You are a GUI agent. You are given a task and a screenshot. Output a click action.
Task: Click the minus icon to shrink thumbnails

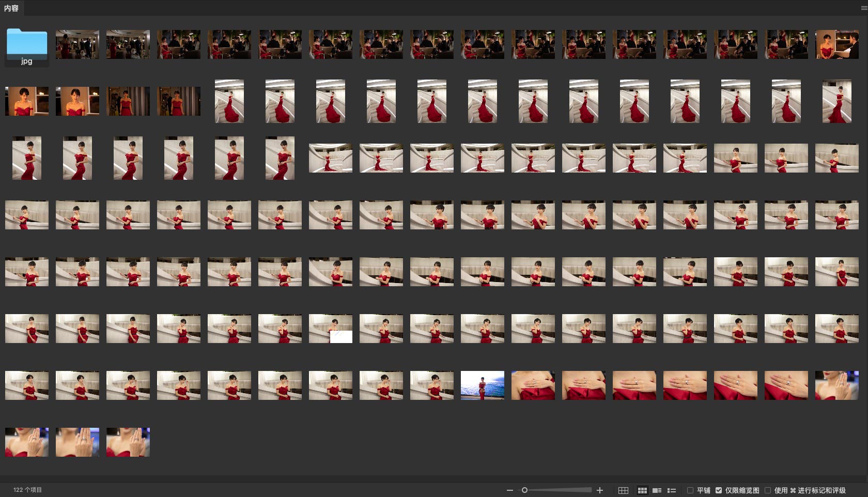[510, 490]
